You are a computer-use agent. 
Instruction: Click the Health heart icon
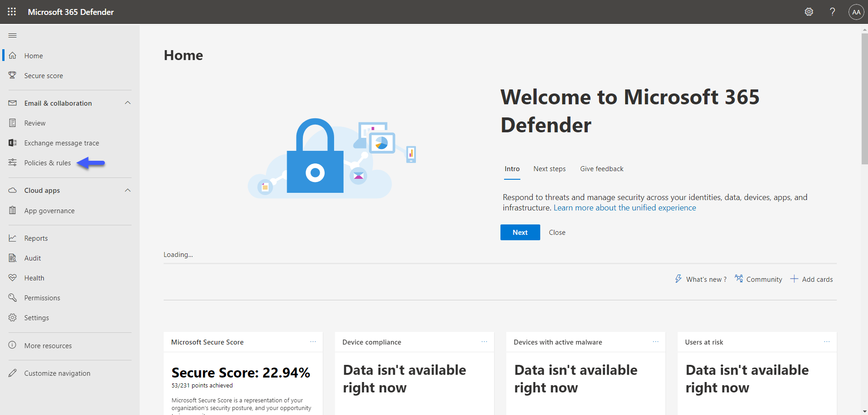point(13,278)
